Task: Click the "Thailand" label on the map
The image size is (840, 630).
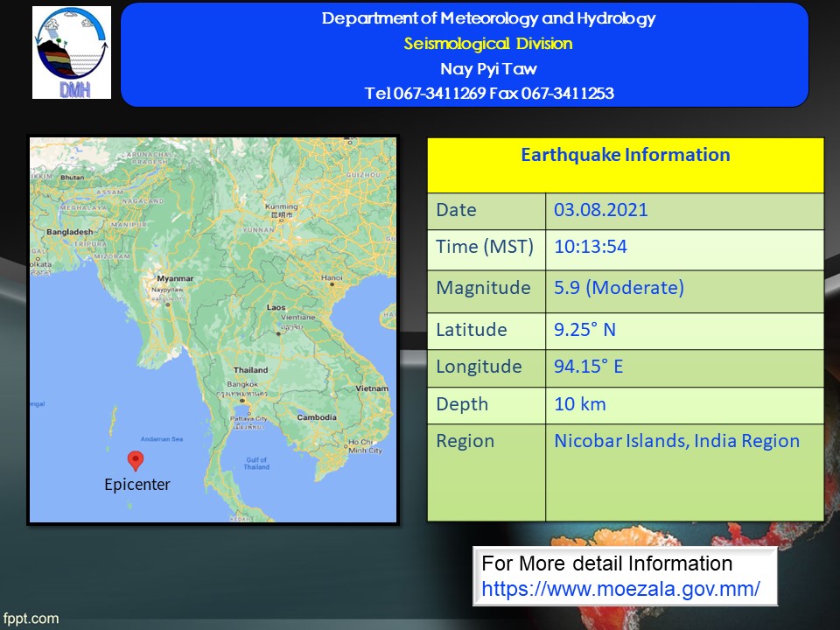Action: pyautogui.click(x=251, y=370)
